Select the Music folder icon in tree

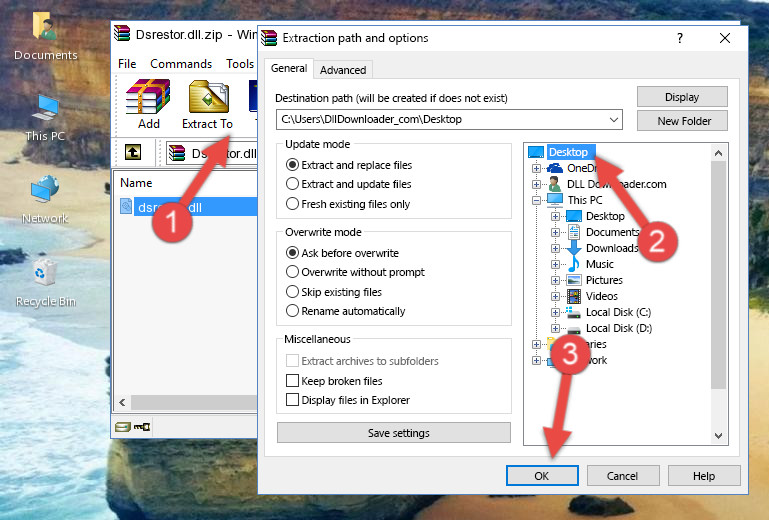(573, 264)
